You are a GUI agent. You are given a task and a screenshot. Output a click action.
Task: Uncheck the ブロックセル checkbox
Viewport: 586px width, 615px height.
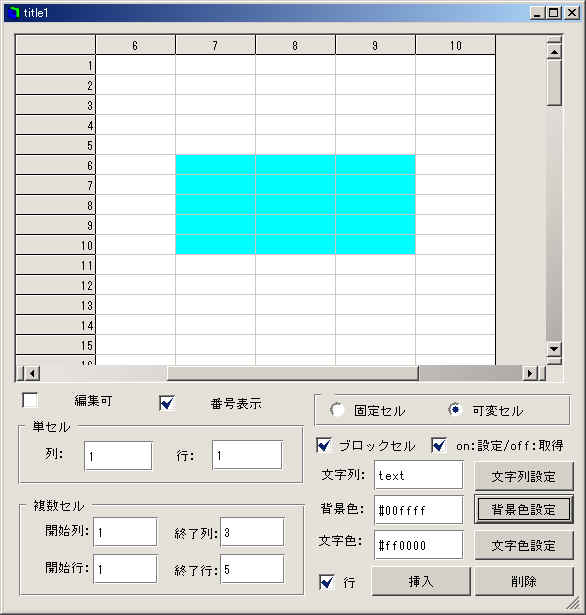tap(324, 445)
